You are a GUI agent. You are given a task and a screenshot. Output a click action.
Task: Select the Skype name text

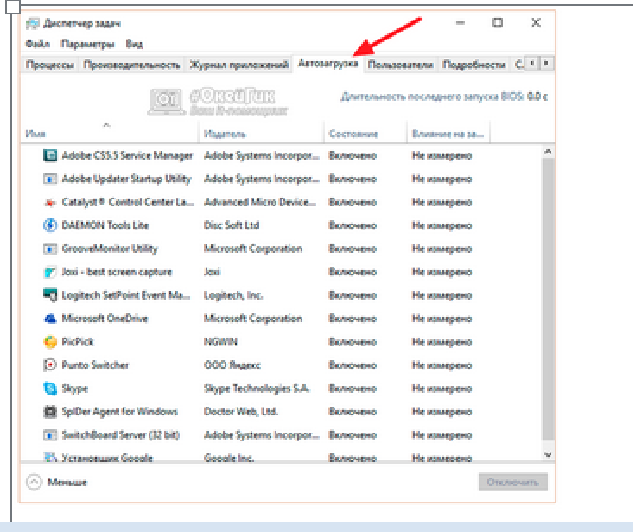pos(75,388)
